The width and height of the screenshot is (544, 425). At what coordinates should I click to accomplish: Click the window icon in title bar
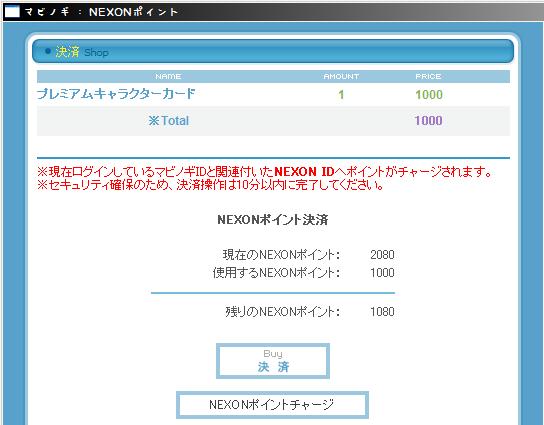pyautogui.click(x=12, y=12)
